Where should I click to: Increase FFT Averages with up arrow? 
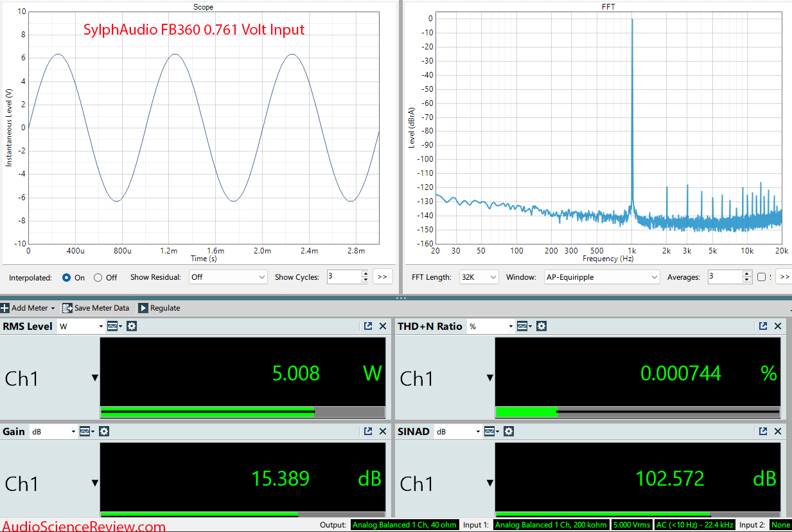click(747, 274)
